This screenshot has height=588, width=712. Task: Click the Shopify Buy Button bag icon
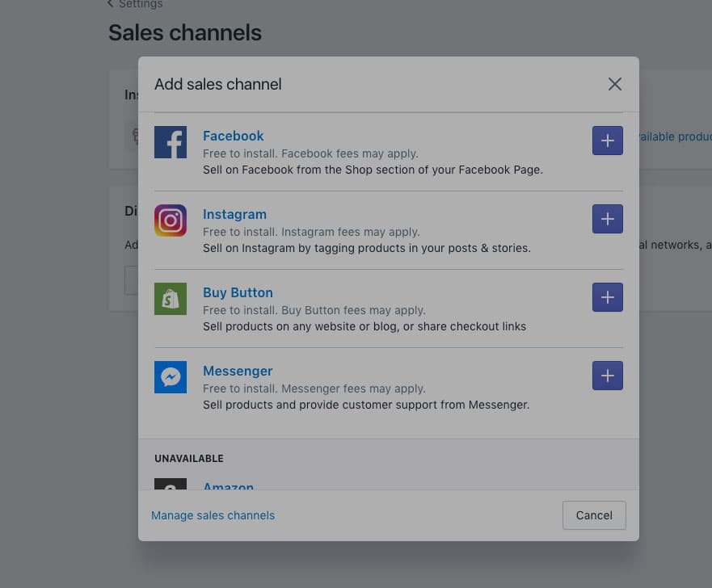coord(171,299)
